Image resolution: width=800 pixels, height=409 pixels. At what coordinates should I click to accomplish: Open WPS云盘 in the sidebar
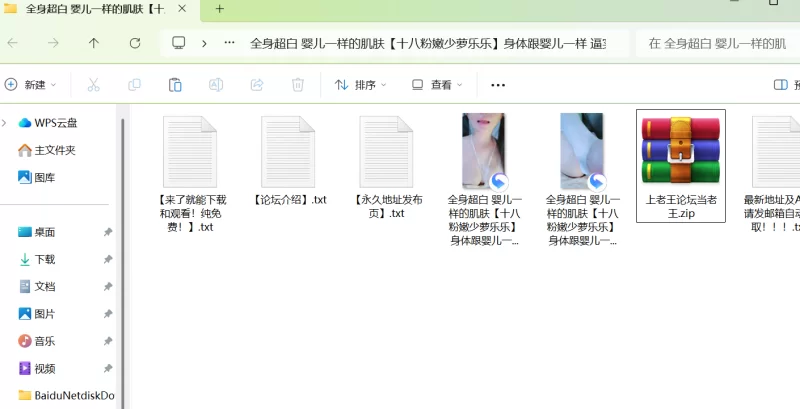pyautogui.click(x=47, y=123)
